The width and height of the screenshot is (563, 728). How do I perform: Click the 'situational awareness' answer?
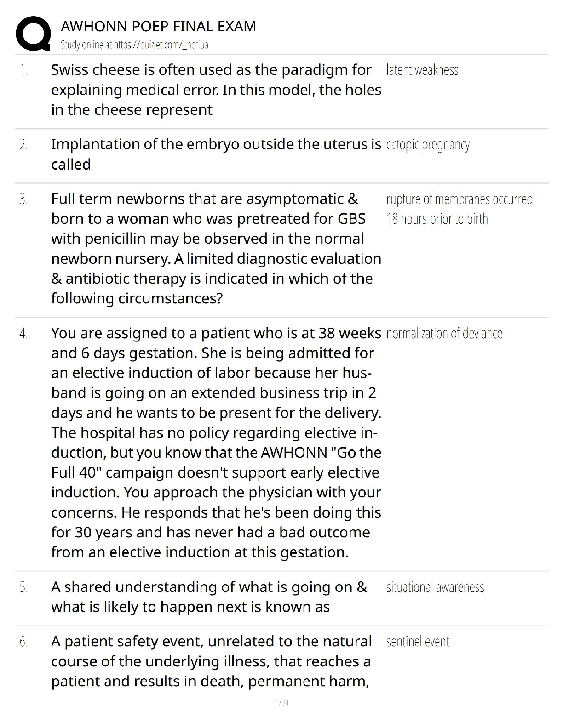[x=435, y=587]
